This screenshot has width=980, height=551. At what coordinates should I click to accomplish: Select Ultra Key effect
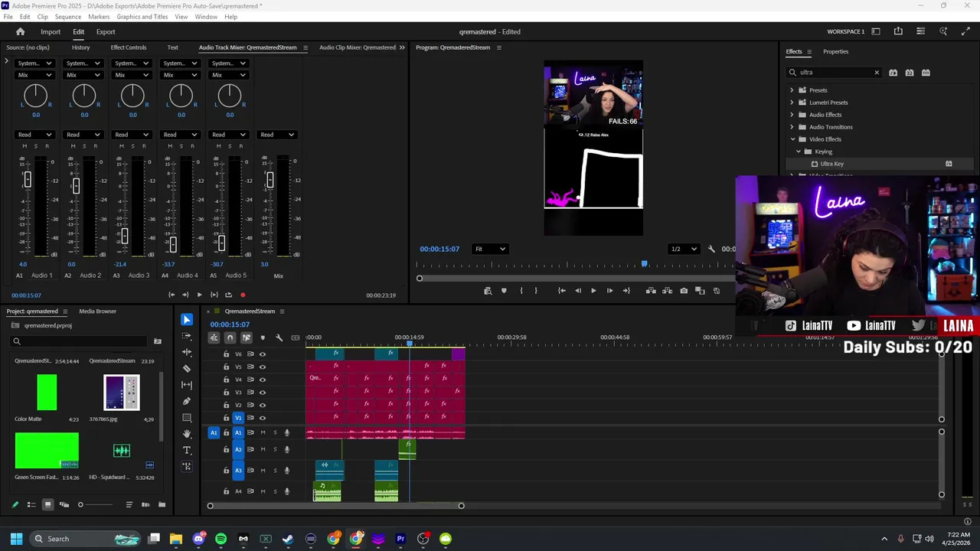(832, 164)
